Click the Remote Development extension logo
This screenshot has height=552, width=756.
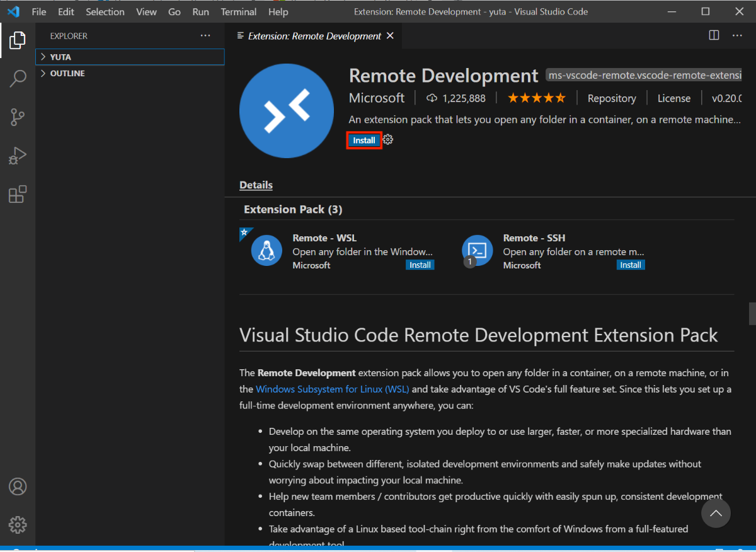tap(287, 111)
